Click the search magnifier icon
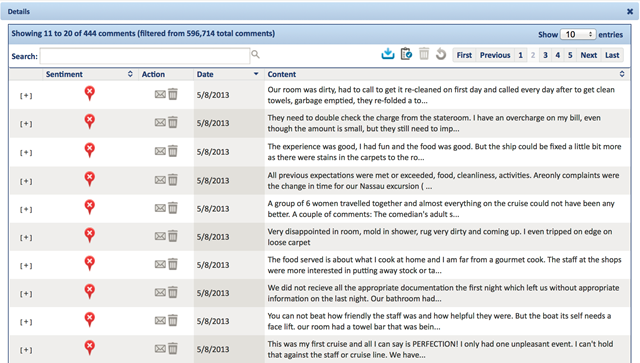The image size is (640, 363). pyautogui.click(x=256, y=54)
